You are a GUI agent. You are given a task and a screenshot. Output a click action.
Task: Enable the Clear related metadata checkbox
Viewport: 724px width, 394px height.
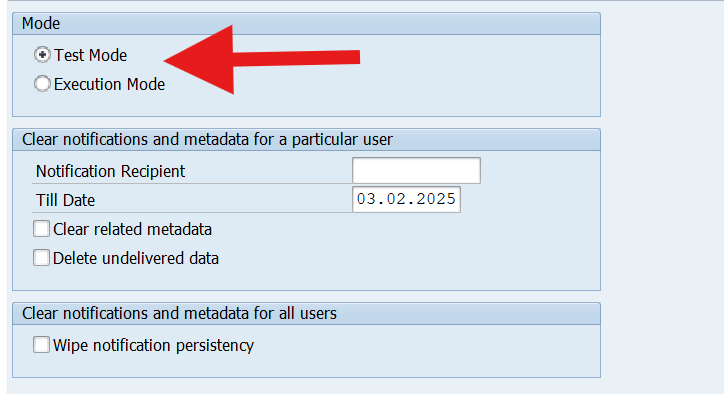point(42,229)
